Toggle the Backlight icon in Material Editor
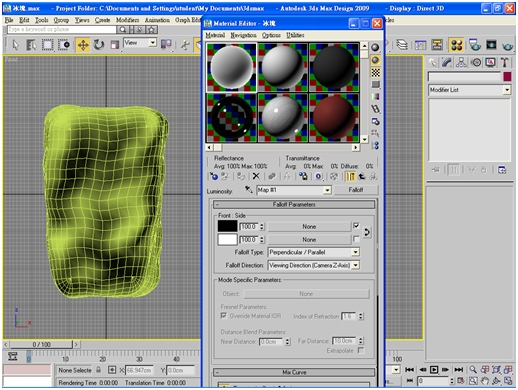The height and width of the screenshot is (390, 518). (375, 60)
